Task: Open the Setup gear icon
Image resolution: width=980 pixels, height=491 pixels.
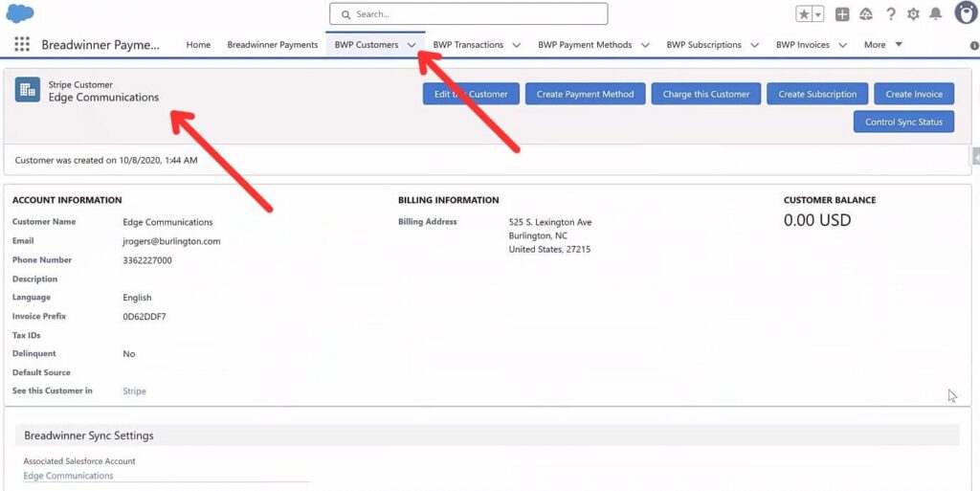Action: pyautogui.click(x=913, y=14)
